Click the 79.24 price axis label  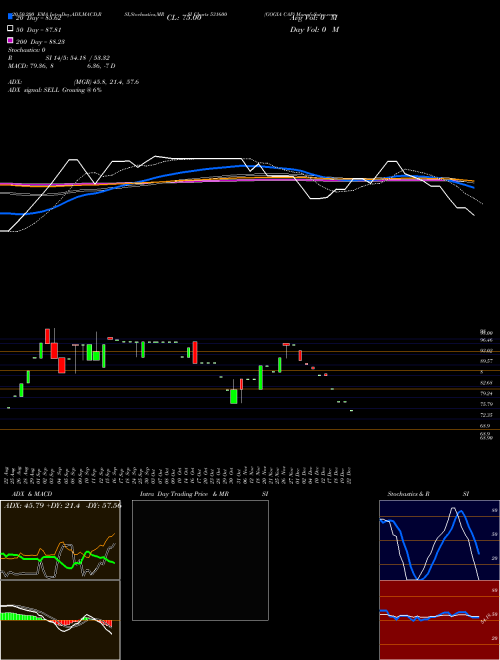[487, 394]
